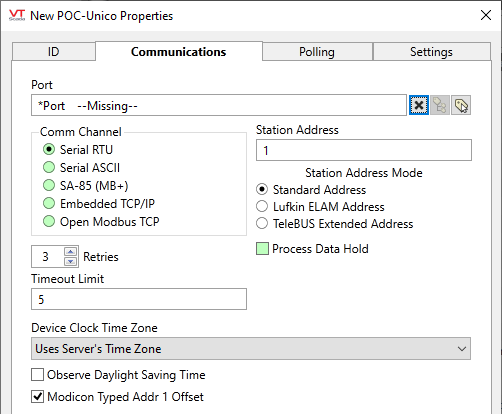Increase Retries with the up arrow
502x414 pixels.
coord(70,252)
